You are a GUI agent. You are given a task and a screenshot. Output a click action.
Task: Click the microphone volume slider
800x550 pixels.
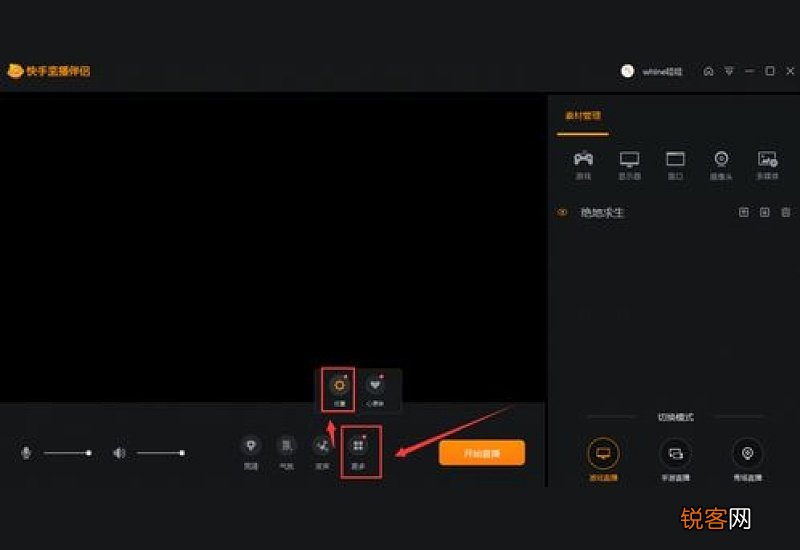click(67, 453)
